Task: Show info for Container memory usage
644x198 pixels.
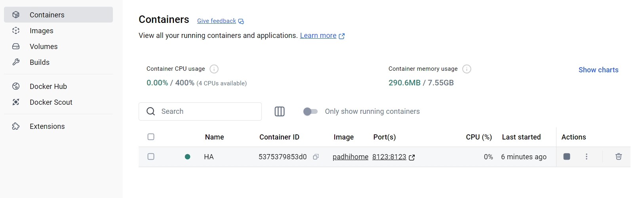Action: point(467,69)
